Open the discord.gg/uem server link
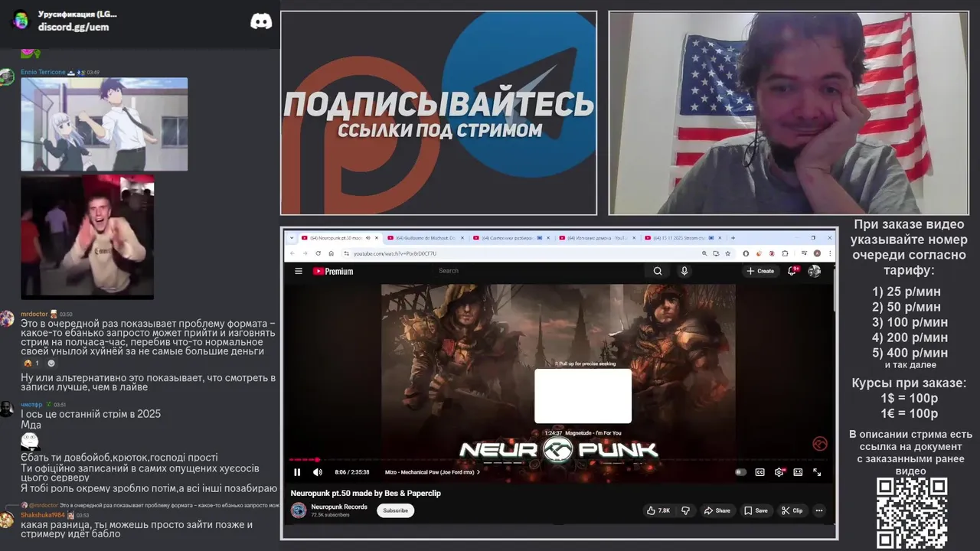 coord(73,27)
